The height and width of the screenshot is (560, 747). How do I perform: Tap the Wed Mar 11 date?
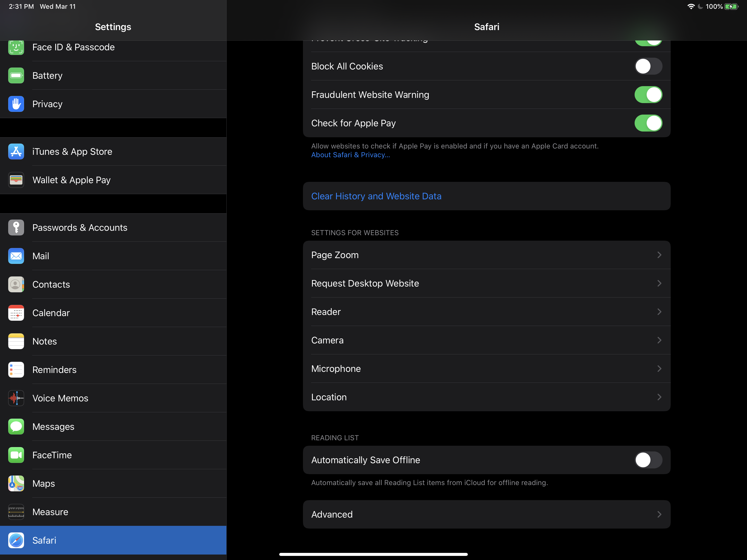click(58, 6)
